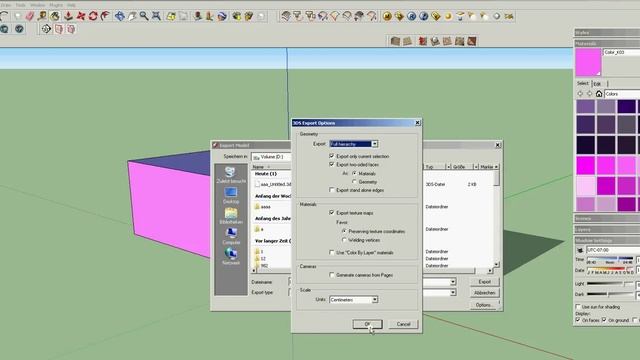Viewport: 640px width, 360px height.
Task: Confirm 3DS Export Options with OK
Action: pos(367,324)
